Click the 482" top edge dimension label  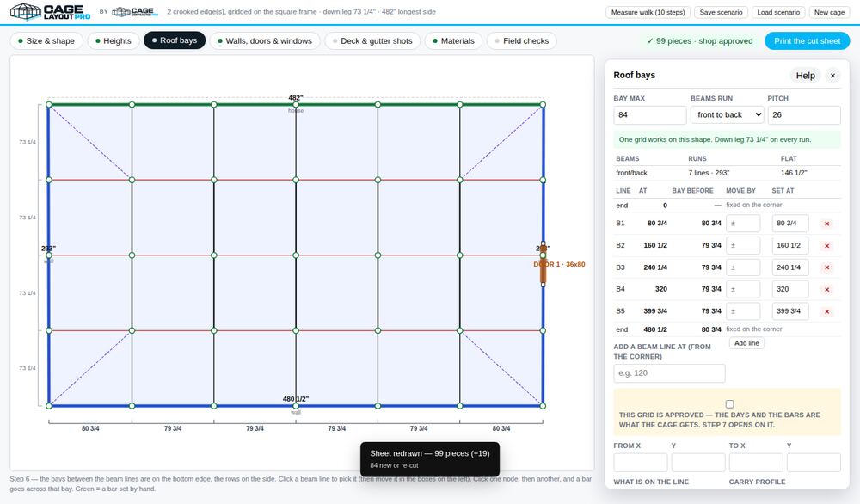pos(296,98)
